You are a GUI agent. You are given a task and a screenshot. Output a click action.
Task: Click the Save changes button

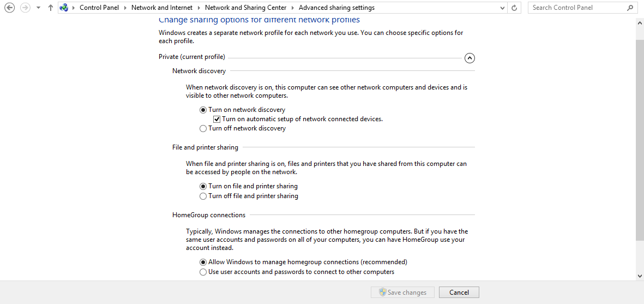(402, 293)
